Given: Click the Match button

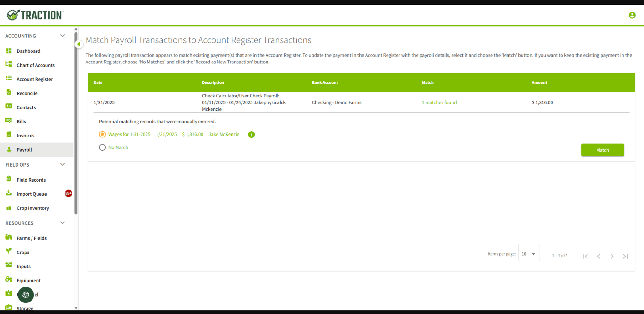Looking at the screenshot, I should 602,150.
